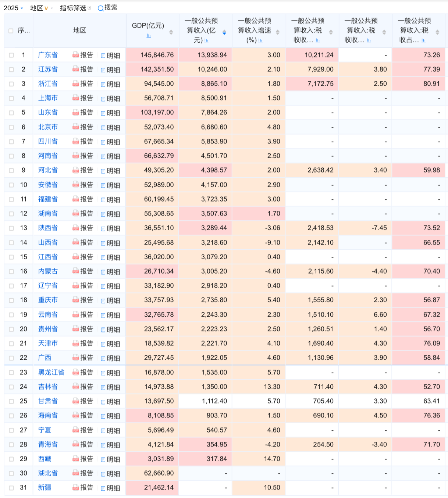
Task: Click the 序 column header
Action: tap(24, 31)
